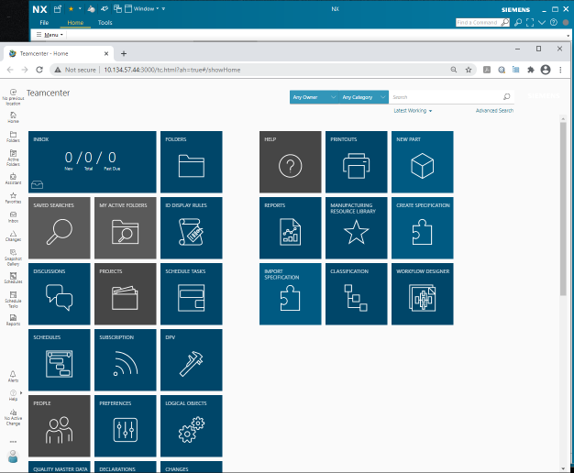
Task: Click the search magnifier in Teamcenter
Action: (507, 97)
